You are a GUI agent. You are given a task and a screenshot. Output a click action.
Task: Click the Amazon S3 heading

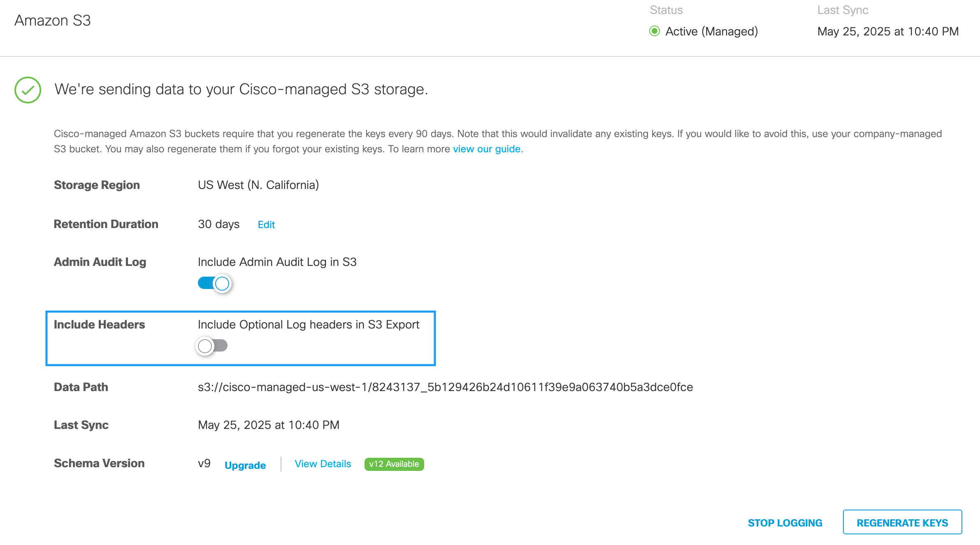click(x=53, y=21)
